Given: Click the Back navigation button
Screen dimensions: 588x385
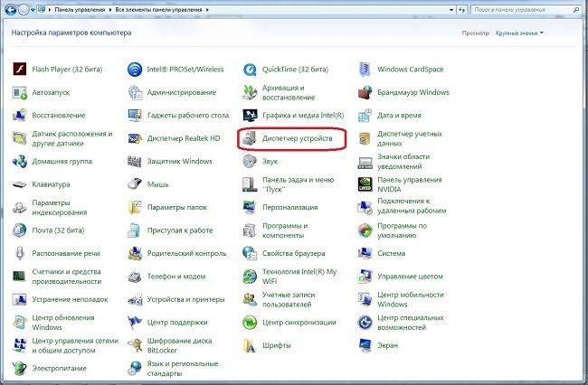Looking at the screenshot, I should click(x=10, y=9).
